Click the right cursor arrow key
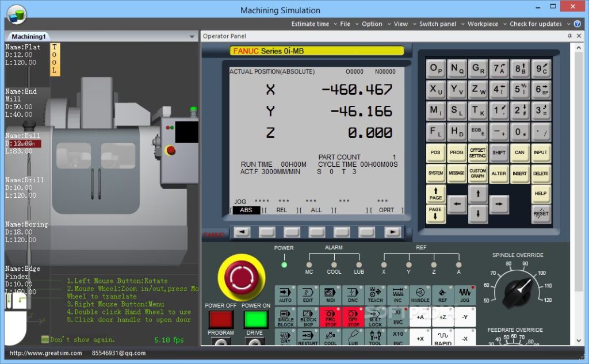Screen dimensions: 589x364 click(499, 204)
